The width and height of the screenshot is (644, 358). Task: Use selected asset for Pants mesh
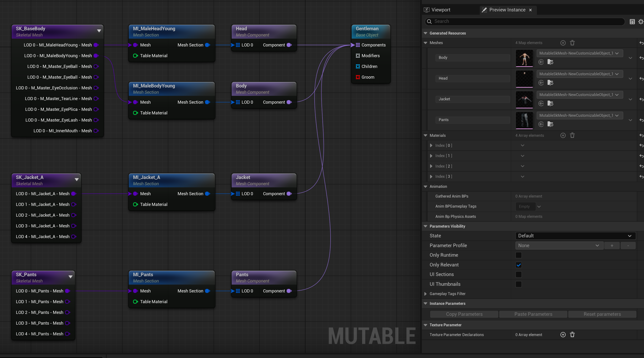[x=541, y=124]
